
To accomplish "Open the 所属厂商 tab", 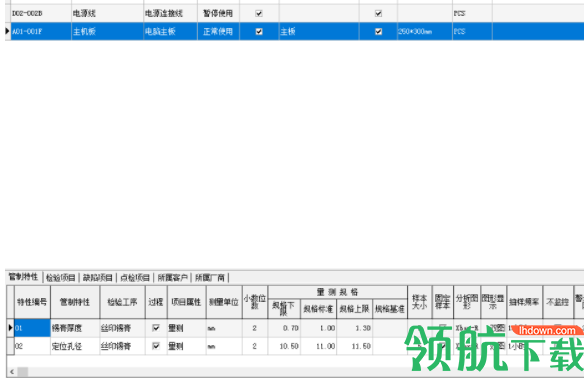I will (210, 277).
